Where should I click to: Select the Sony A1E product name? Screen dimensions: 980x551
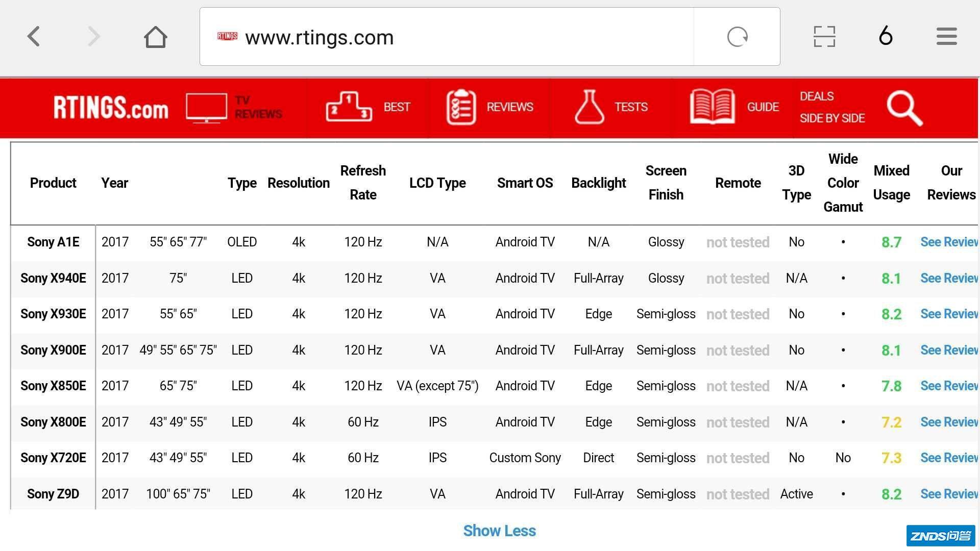pyautogui.click(x=53, y=242)
